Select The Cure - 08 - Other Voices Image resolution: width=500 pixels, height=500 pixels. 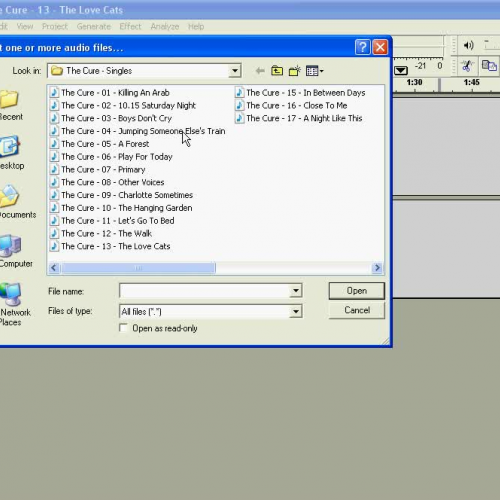107,182
